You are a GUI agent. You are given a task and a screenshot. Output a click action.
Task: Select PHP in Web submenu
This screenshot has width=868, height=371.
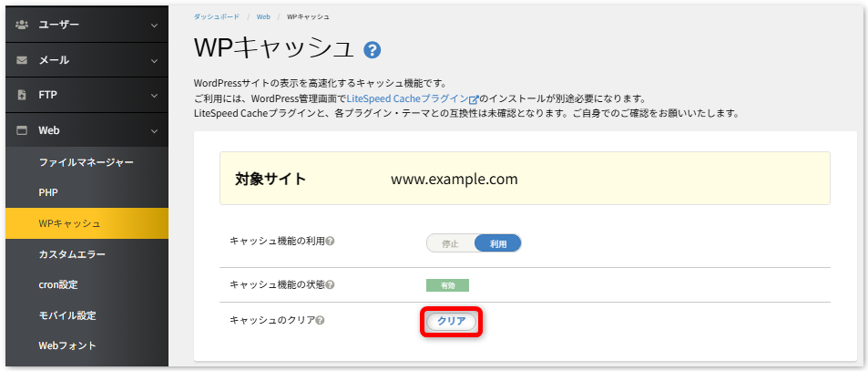(x=48, y=192)
